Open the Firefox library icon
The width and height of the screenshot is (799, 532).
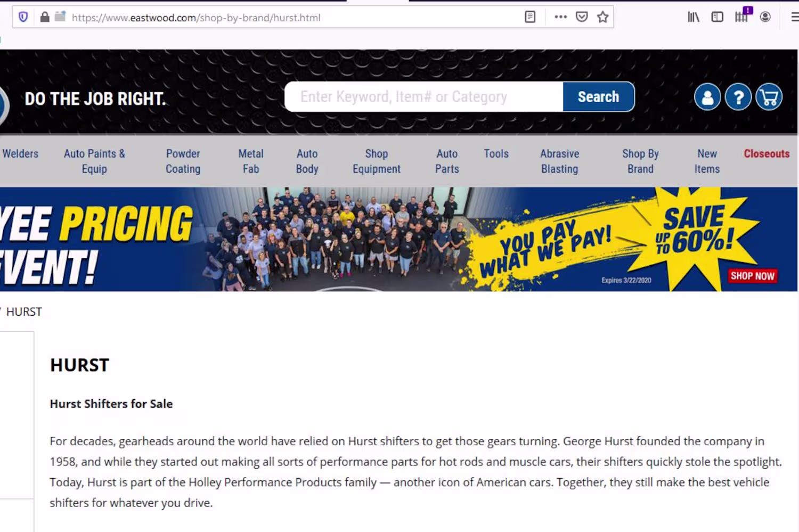694,17
